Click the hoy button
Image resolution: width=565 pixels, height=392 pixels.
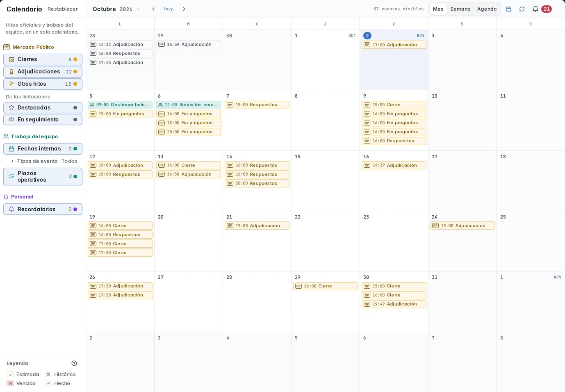point(169,9)
